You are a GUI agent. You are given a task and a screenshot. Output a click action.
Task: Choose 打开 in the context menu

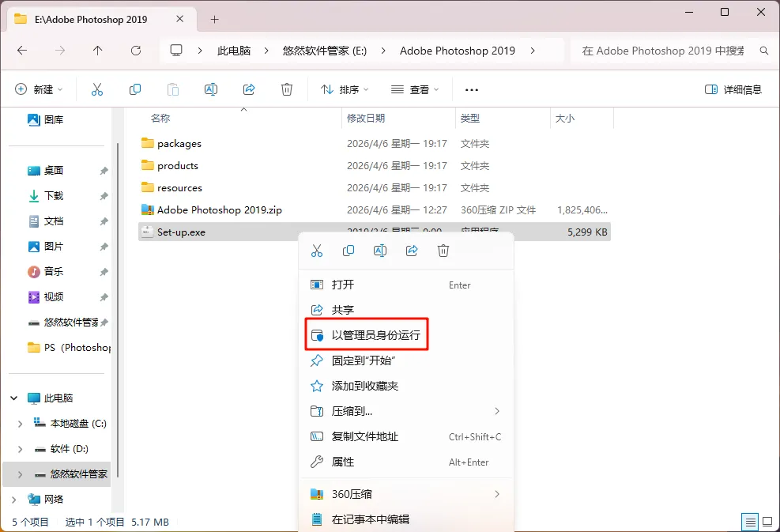[405, 285]
